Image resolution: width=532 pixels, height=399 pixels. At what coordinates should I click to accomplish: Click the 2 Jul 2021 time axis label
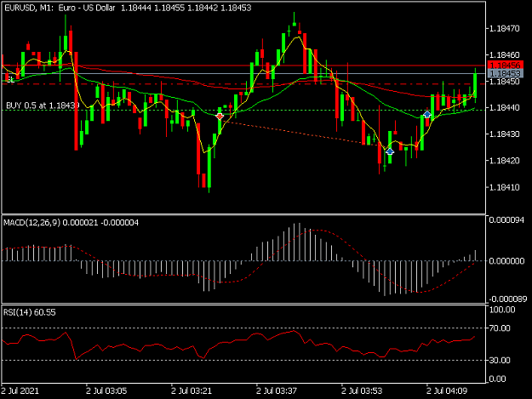(x=20, y=390)
